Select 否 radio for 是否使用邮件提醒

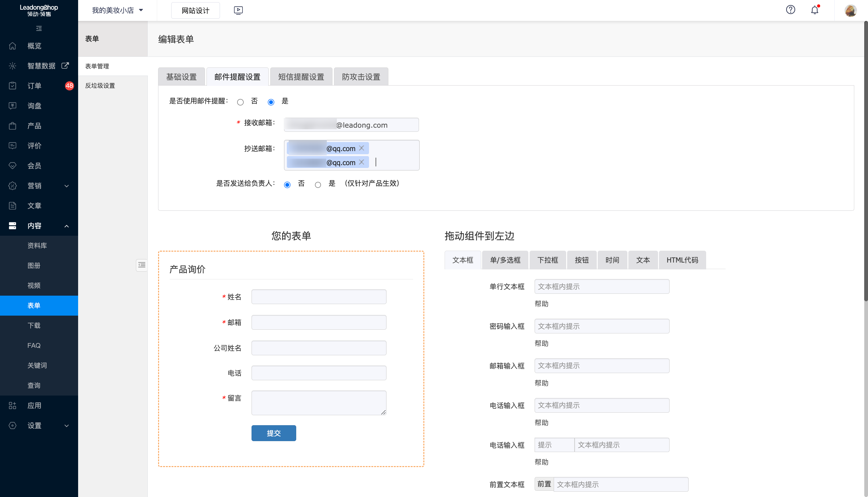(240, 102)
